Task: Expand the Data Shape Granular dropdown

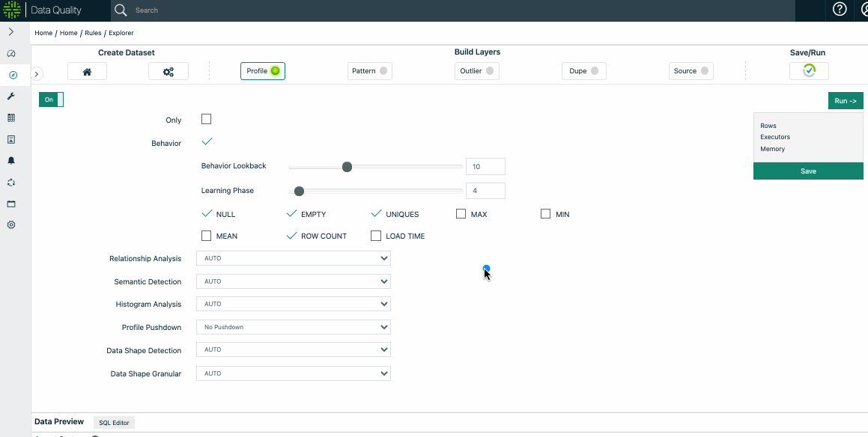Action: [x=293, y=373]
